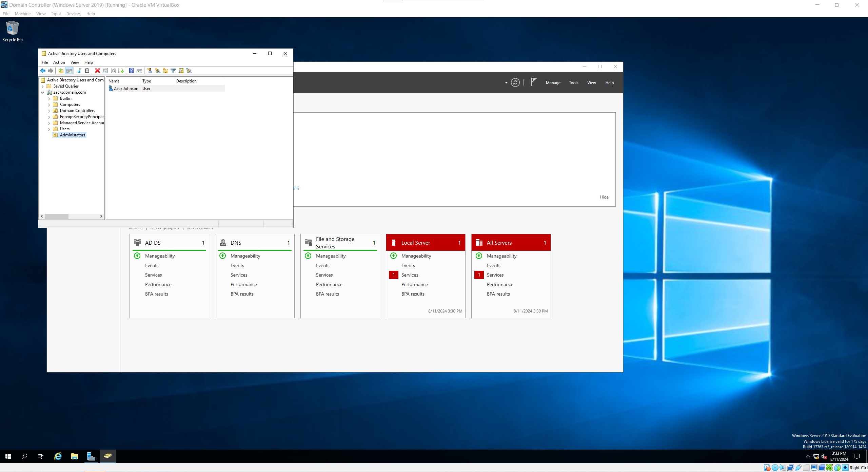Click the Back navigation arrow in ADUC
Screen dimensions: 868x472
point(43,71)
